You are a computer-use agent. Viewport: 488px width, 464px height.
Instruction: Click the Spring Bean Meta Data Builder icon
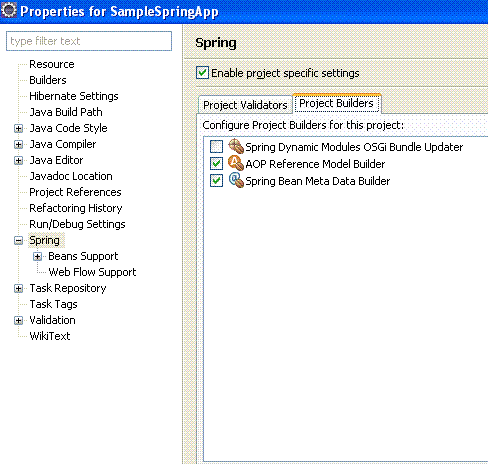(x=236, y=180)
